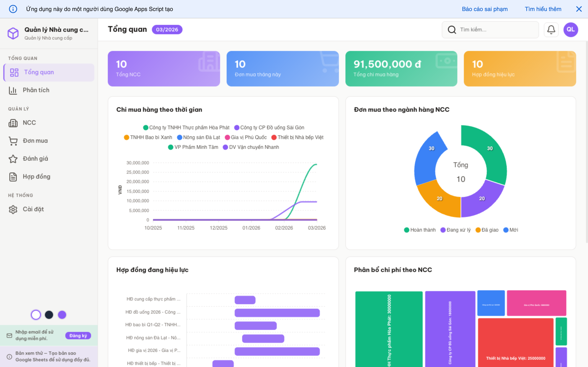The image size is (588, 367).
Task: Select the dark theme color swatch
Action: (x=49, y=315)
